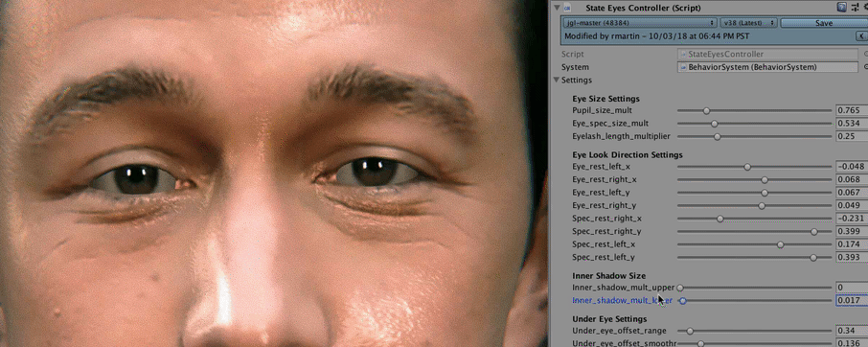
Task: Click the 'Spec_rest_left_x' property label
Action: (604, 244)
